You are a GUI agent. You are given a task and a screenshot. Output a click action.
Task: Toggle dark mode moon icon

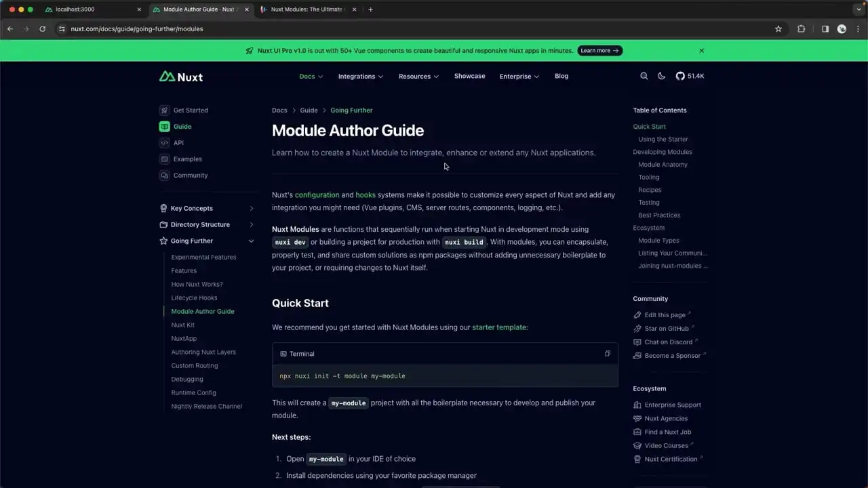662,76
